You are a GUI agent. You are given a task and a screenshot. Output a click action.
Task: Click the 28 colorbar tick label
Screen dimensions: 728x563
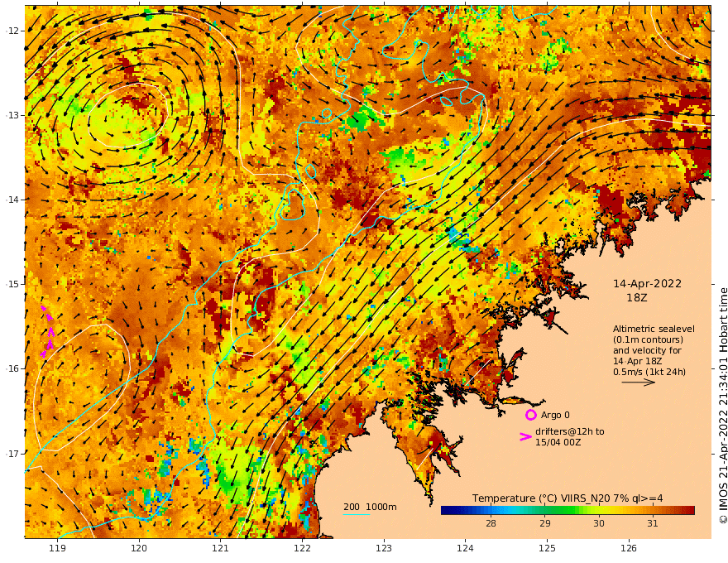[491, 523]
